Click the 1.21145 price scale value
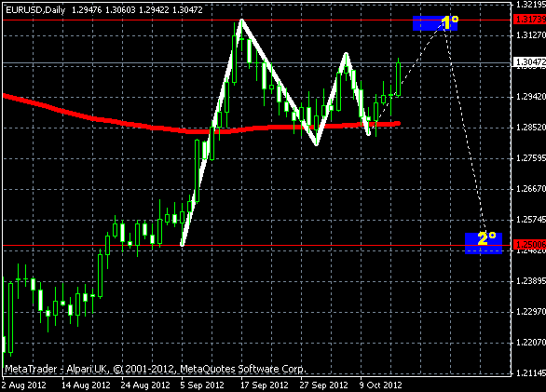The image size is (546, 392). click(x=531, y=373)
